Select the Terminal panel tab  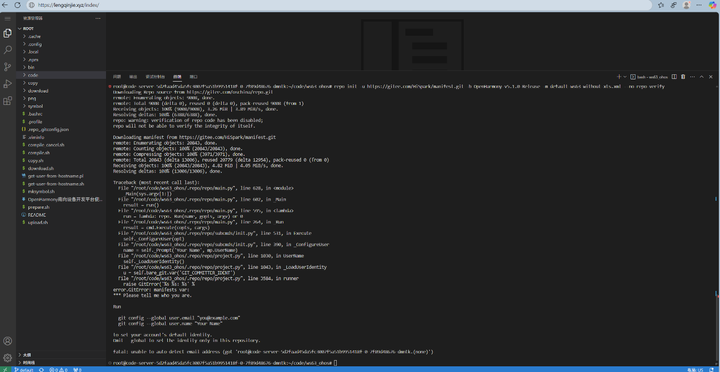[x=177, y=77]
